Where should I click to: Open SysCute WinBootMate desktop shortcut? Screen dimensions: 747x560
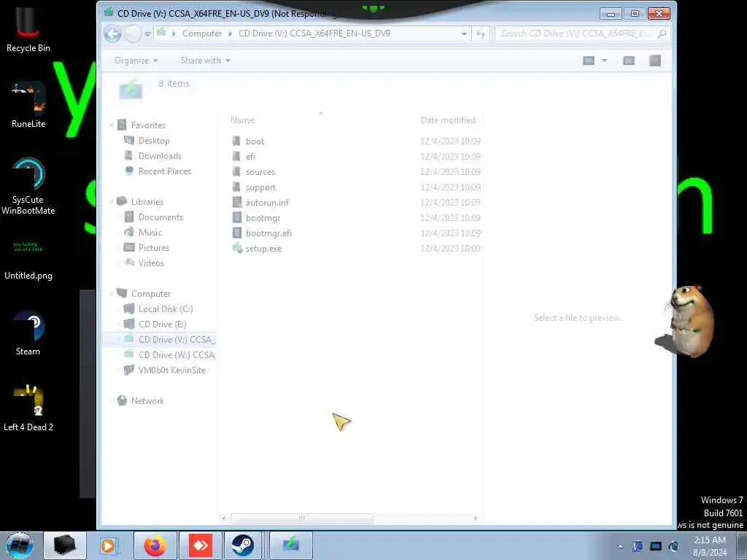[x=28, y=186]
